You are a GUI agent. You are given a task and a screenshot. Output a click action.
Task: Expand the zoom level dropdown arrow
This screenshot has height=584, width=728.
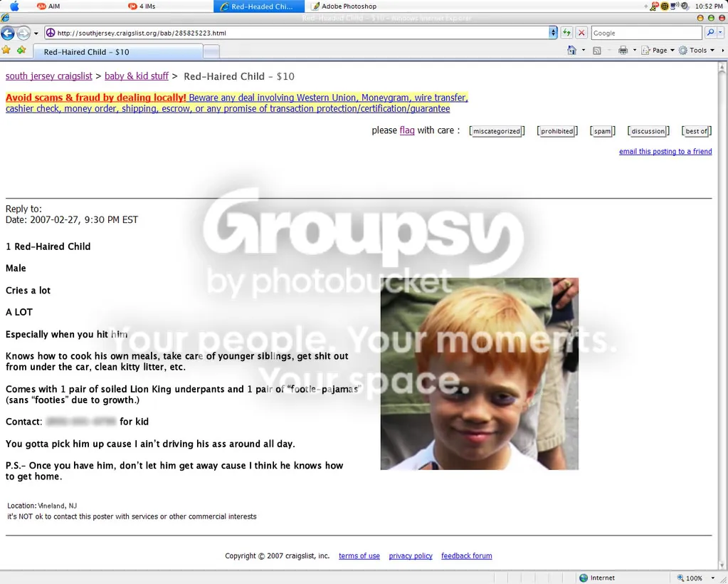[712, 578]
